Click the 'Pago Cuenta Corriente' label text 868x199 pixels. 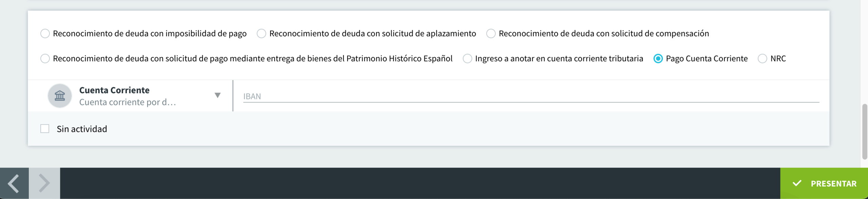pyautogui.click(x=707, y=59)
